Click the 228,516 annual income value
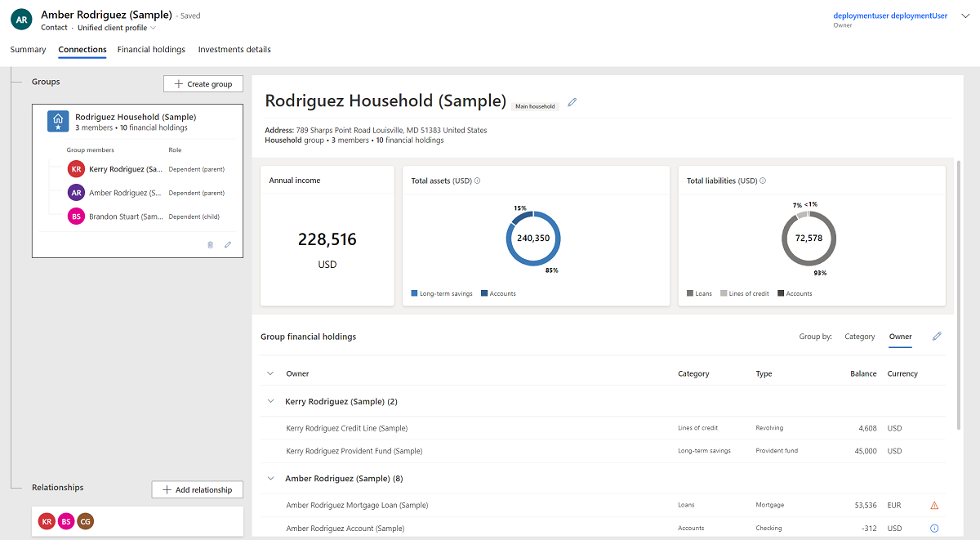 tap(327, 239)
